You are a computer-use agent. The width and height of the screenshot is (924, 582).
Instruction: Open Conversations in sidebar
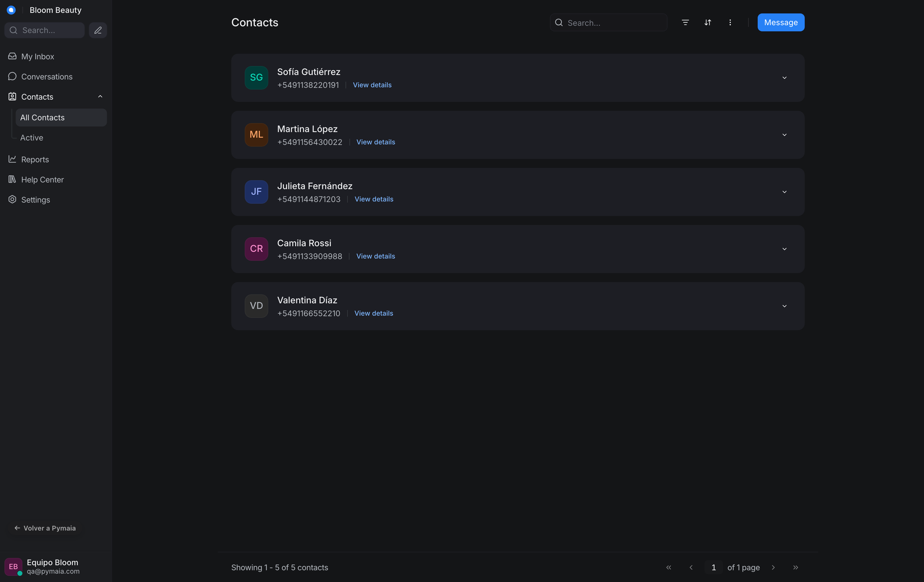(55, 77)
